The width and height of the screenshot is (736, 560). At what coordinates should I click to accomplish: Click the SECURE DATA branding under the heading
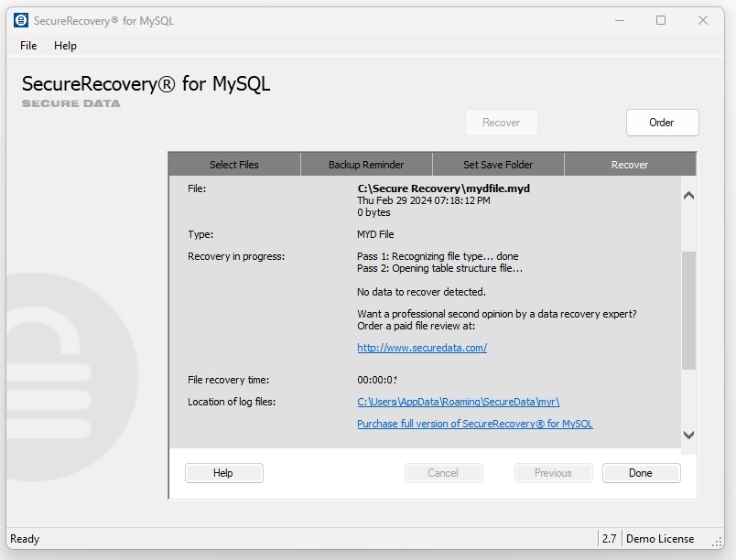[70, 103]
